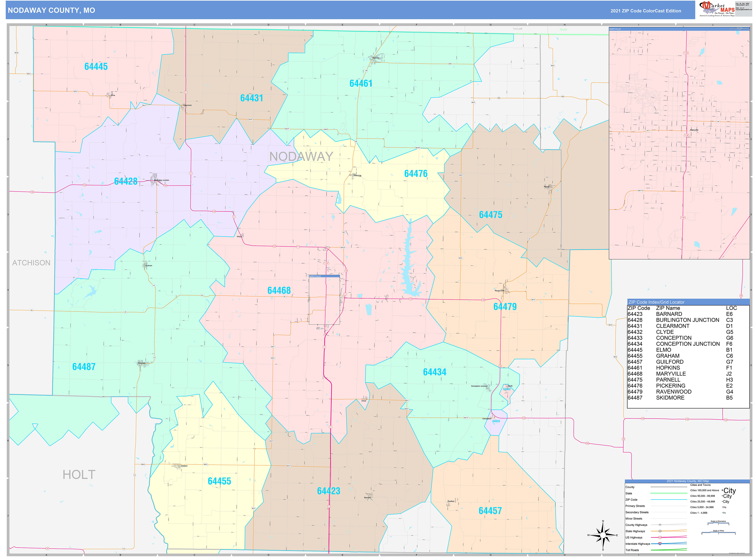Select the large 64423 label on the map
The width and height of the screenshot is (756, 557).
point(329,491)
